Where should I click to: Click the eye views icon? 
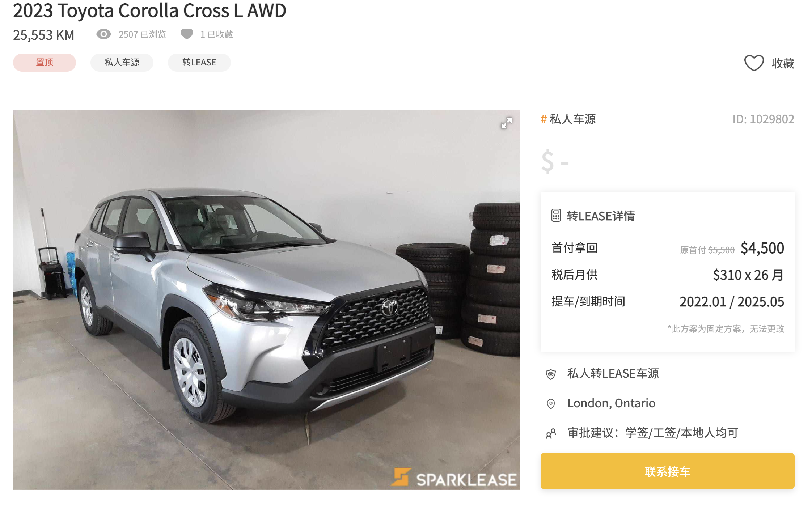(x=103, y=34)
